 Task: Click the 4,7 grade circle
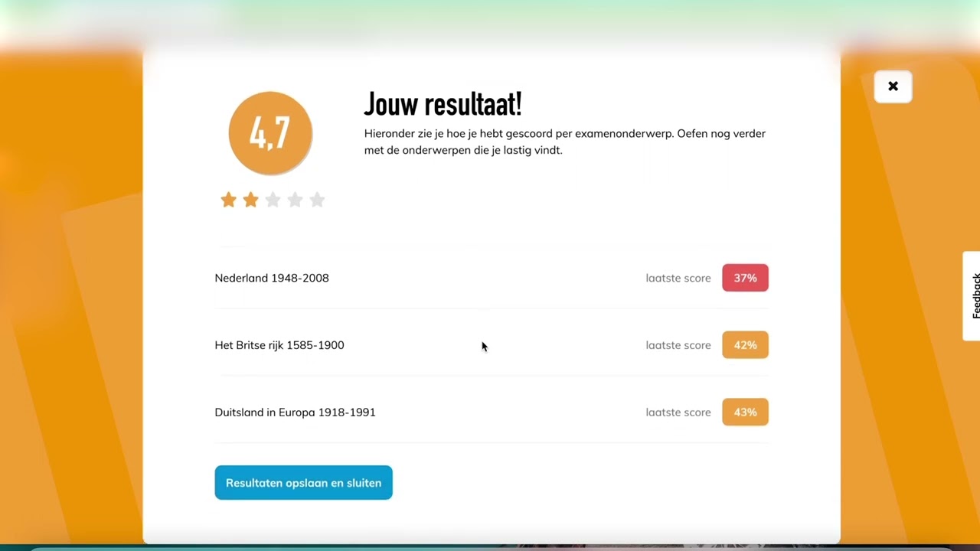(x=270, y=133)
